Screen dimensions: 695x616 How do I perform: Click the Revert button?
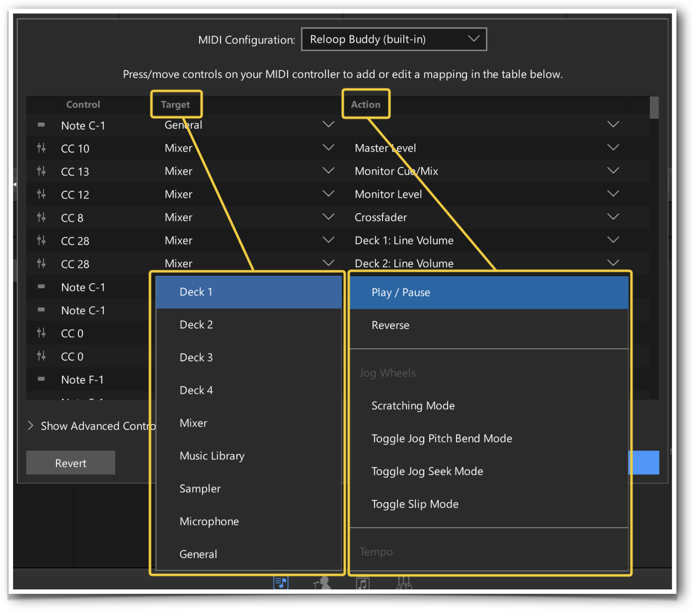click(71, 463)
